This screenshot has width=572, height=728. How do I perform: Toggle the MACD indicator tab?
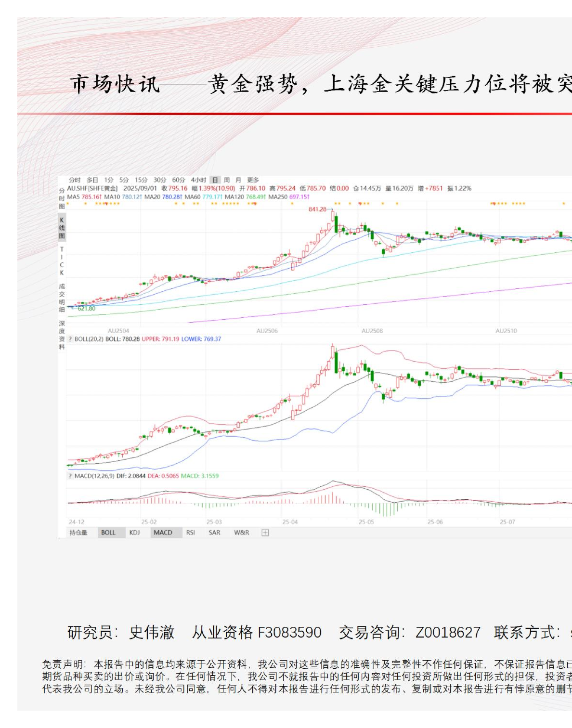(163, 533)
